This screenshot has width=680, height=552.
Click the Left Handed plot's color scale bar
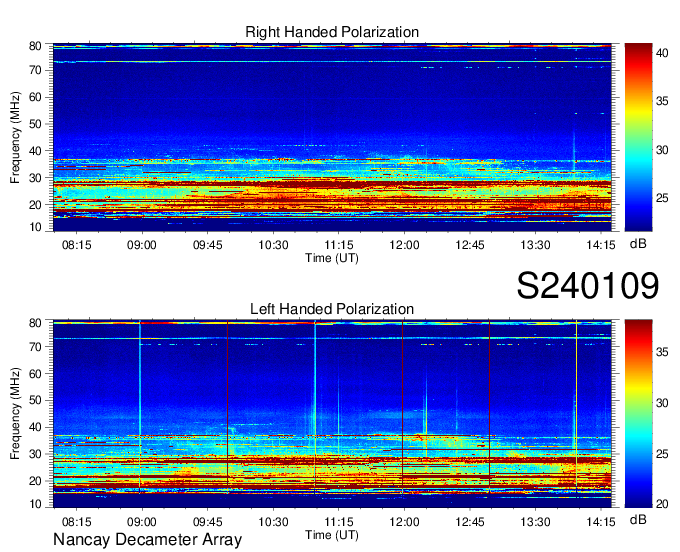(638, 414)
